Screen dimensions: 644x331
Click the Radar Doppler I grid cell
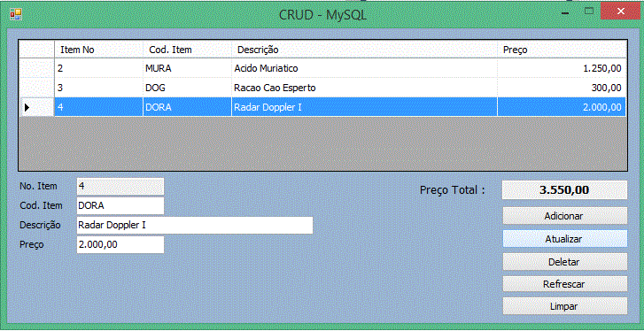coord(365,107)
